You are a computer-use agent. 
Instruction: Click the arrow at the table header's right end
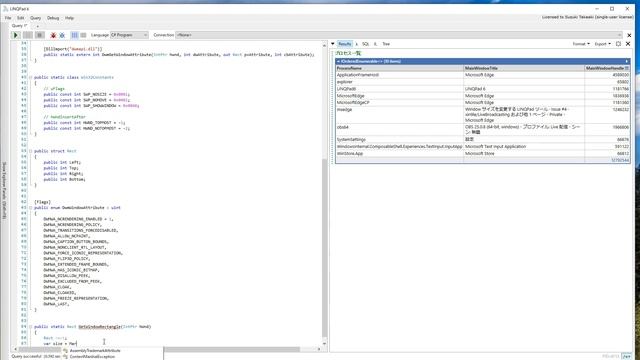click(x=627, y=61)
